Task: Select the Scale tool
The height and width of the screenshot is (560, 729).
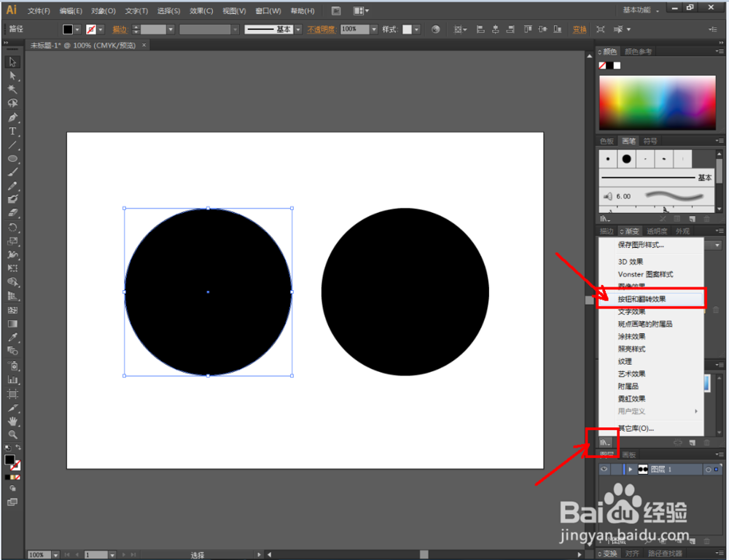Action: [12, 241]
